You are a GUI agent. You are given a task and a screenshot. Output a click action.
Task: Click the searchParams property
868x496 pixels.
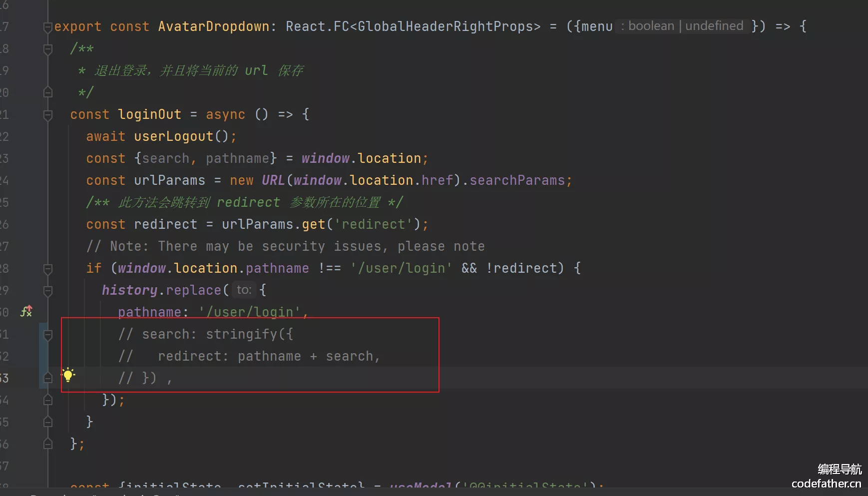pyautogui.click(x=517, y=180)
